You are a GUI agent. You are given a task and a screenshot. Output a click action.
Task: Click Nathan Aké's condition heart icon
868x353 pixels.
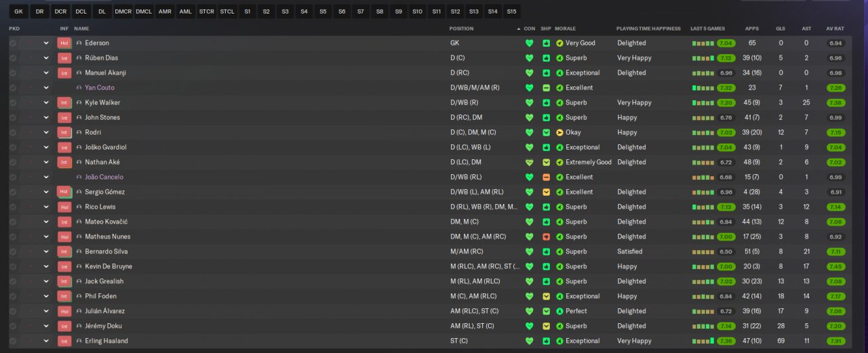(x=530, y=162)
